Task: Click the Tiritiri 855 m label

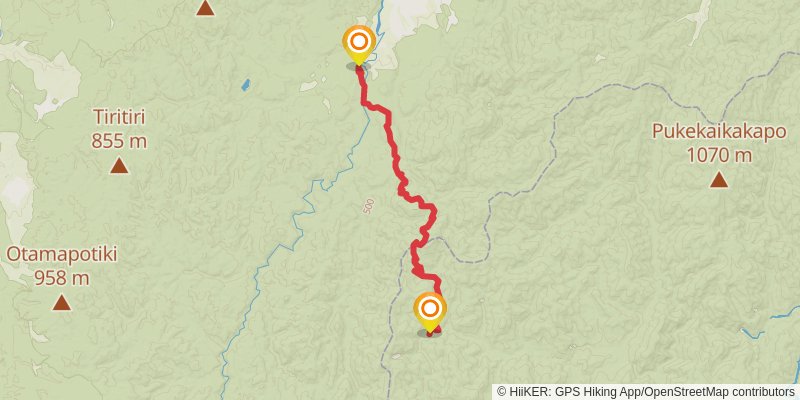Action: click(119, 129)
